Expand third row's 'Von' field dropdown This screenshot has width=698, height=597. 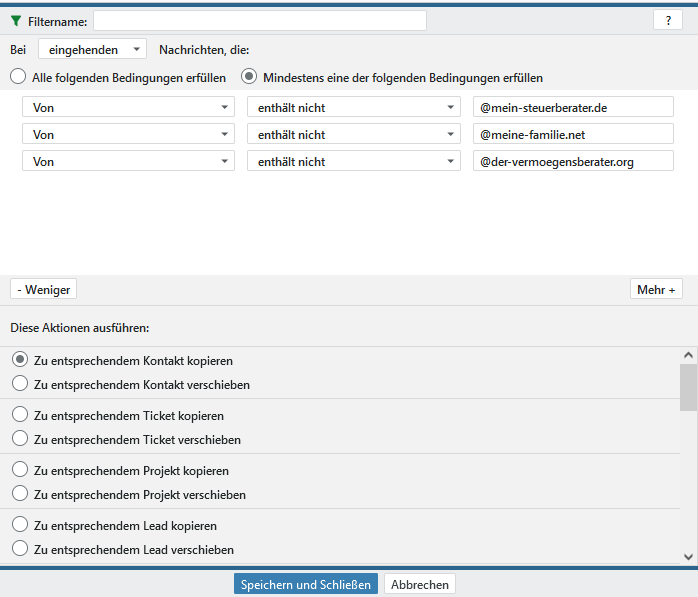pos(128,161)
